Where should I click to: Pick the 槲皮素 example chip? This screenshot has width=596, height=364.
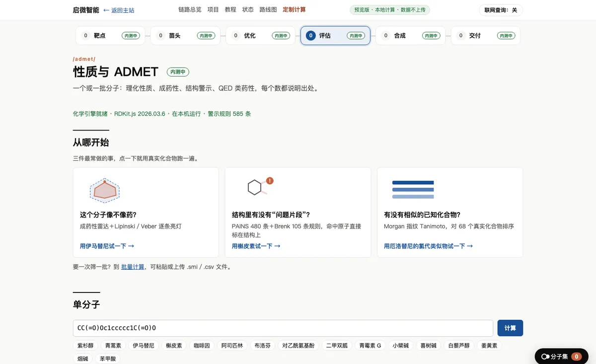point(174,346)
